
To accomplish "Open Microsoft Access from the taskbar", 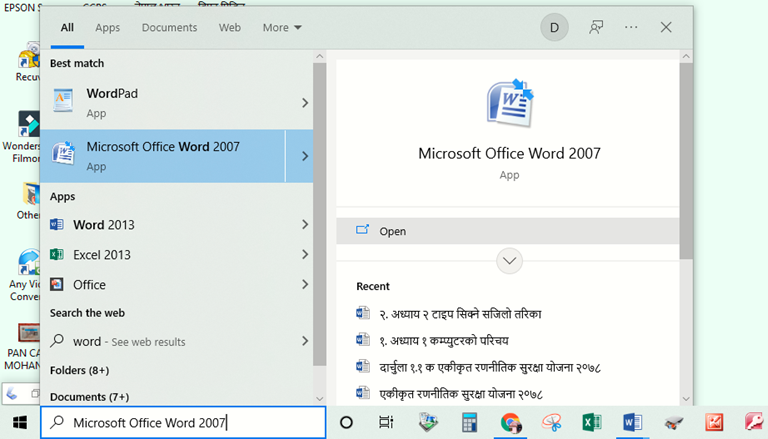I will [x=755, y=422].
